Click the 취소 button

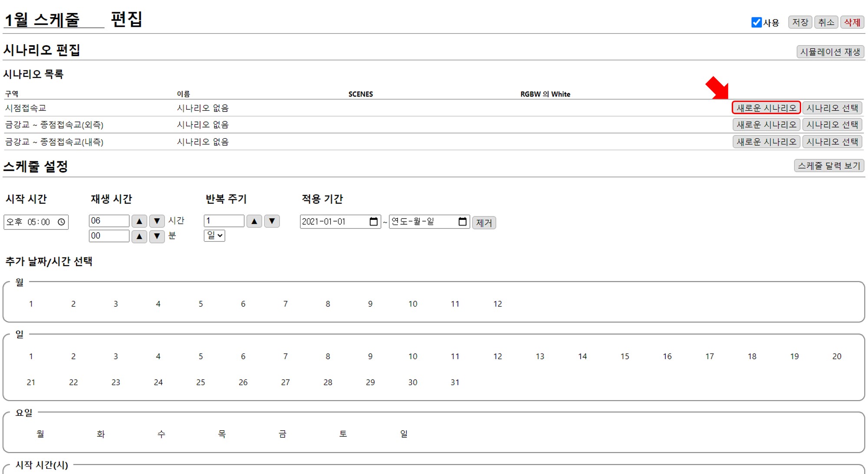point(826,22)
